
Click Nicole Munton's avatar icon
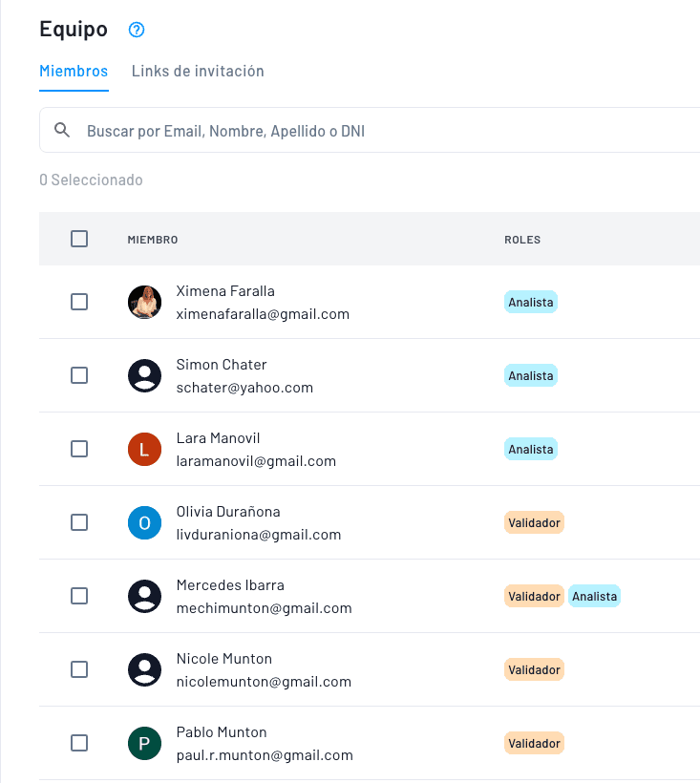tap(144, 669)
